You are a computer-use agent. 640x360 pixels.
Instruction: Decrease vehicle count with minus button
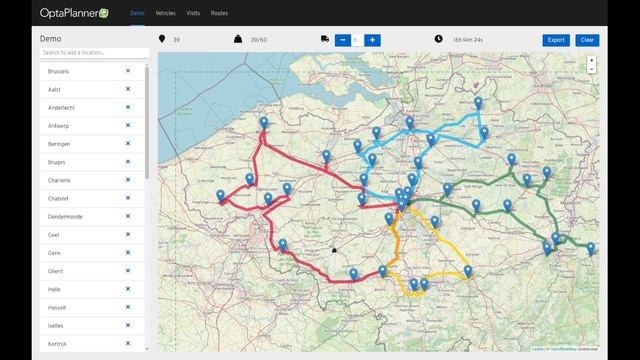point(343,40)
